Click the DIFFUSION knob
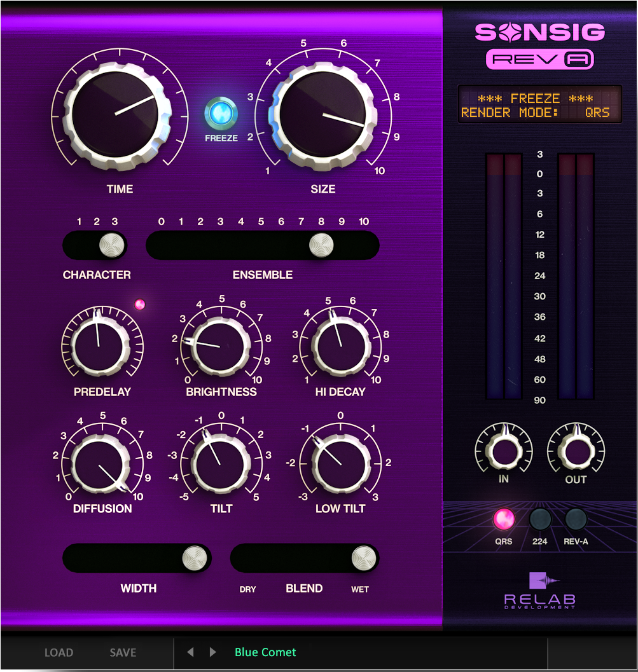Viewport: 638px width, 672px height. [x=100, y=465]
